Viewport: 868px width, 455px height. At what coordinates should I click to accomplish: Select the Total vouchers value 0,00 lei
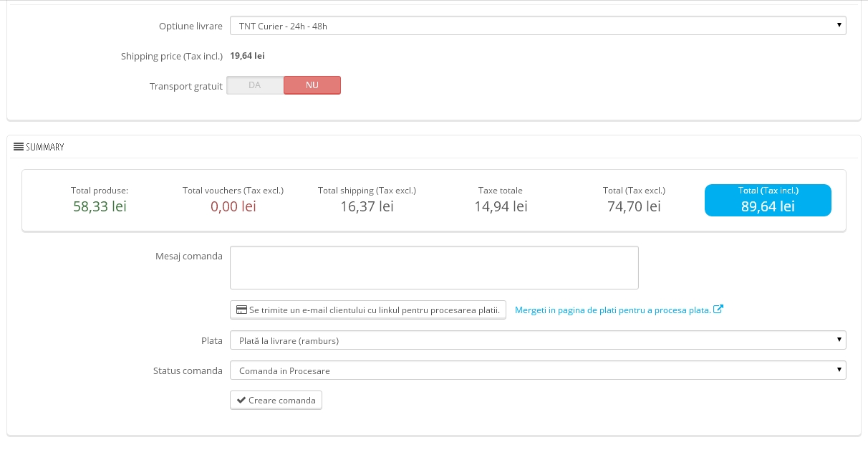pos(233,206)
